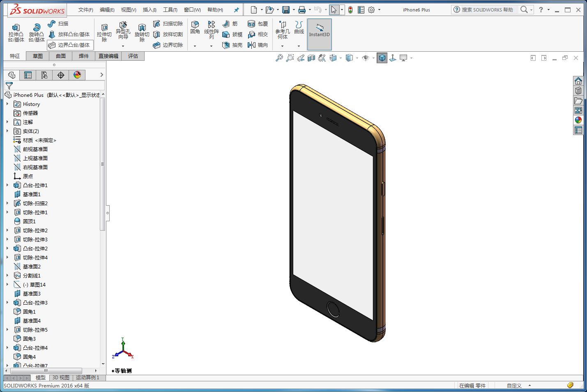The height and width of the screenshot is (392, 587).
Task: Choose the 镜向 mirror tool
Action: coord(258,45)
